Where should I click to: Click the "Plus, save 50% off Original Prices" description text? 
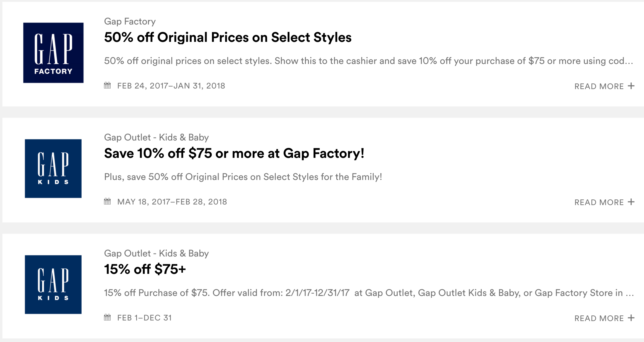click(243, 177)
